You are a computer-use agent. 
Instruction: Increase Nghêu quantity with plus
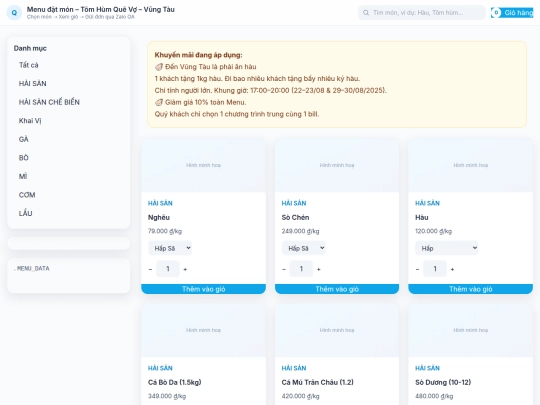pyautogui.click(x=185, y=269)
